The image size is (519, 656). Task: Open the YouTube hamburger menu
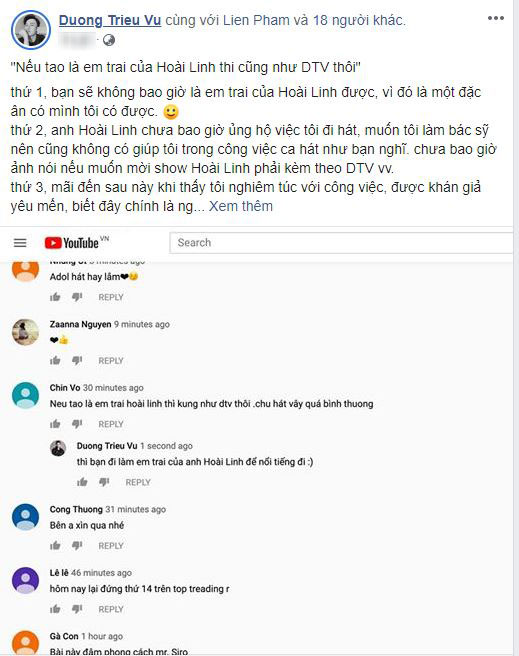point(20,243)
